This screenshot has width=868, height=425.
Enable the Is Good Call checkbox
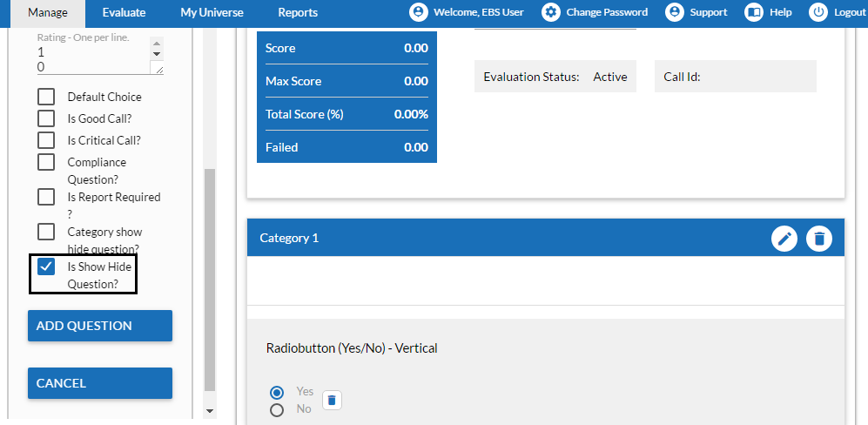point(46,118)
